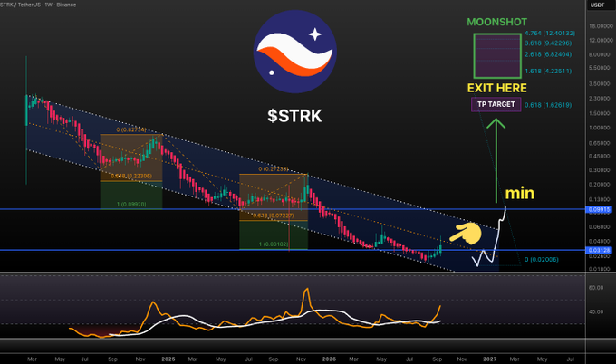
Task: Click the 0 (0.02006) Fibonacci base label
Action: pyautogui.click(x=542, y=260)
